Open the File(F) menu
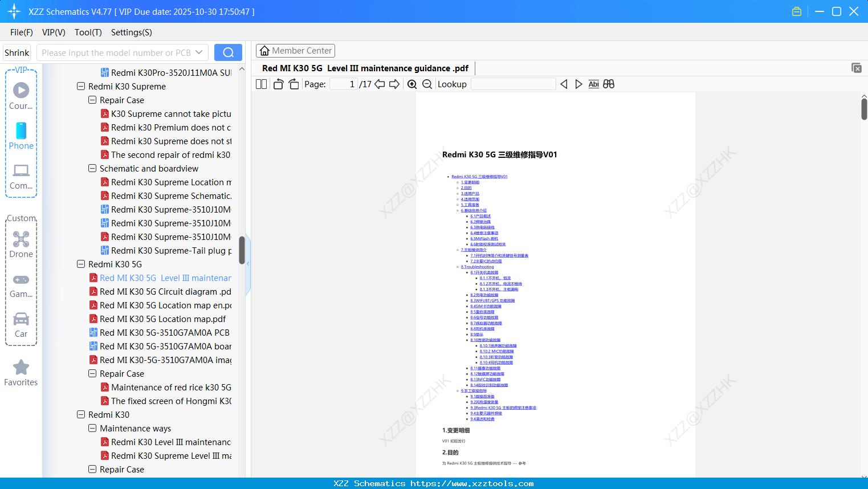Image resolution: width=868 pixels, height=489 pixels. click(x=22, y=32)
